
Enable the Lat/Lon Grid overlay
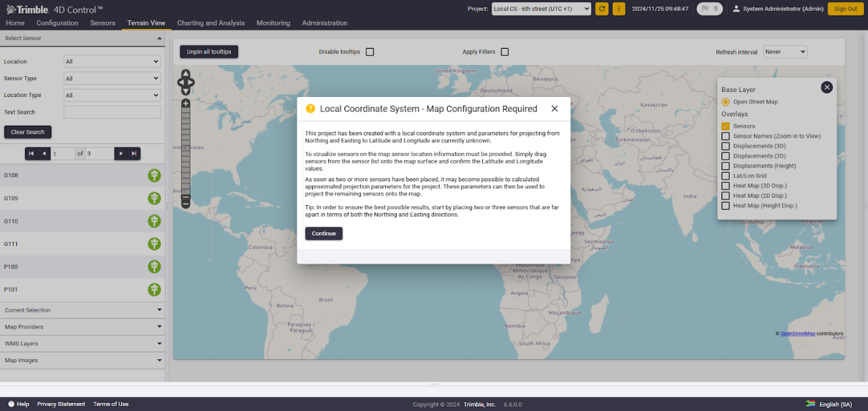[726, 176]
